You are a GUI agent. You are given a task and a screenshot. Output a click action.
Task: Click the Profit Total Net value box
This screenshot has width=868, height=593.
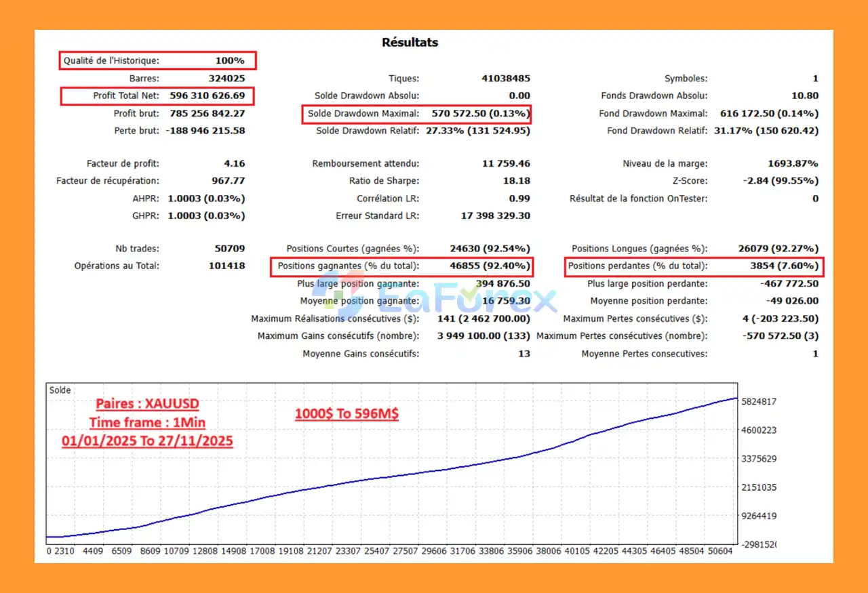(157, 96)
